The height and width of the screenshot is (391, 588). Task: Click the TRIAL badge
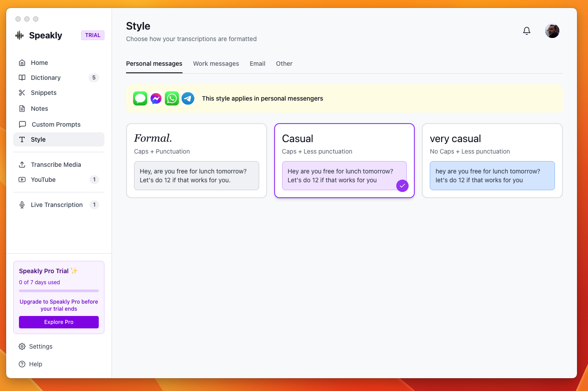click(93, 35)
